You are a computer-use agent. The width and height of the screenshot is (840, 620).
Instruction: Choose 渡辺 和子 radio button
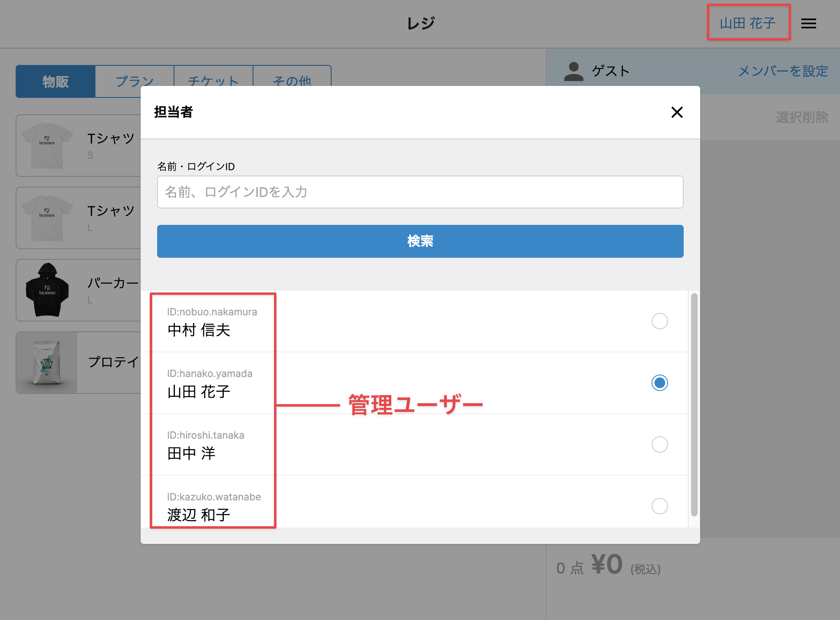659,506
